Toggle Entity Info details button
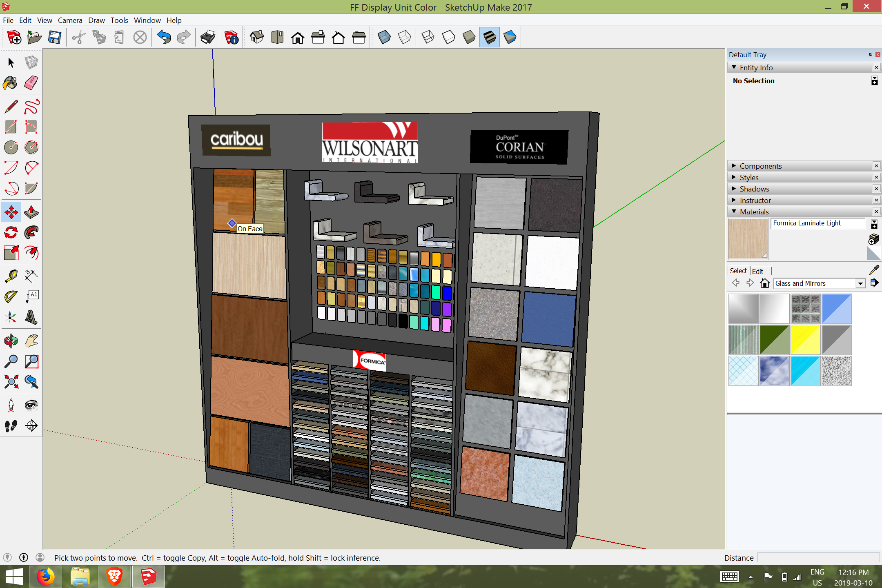882x588 pixels. click(x=874, y=81)
